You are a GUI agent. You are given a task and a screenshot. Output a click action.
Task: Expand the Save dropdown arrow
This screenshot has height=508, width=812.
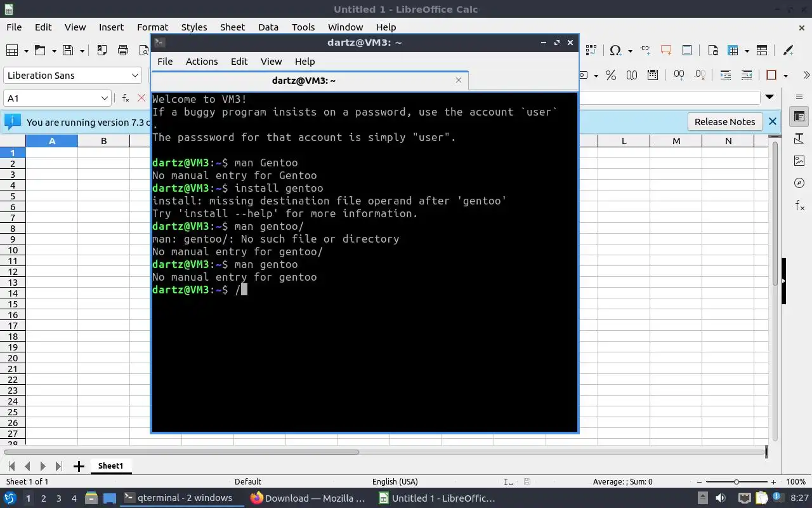82,51
